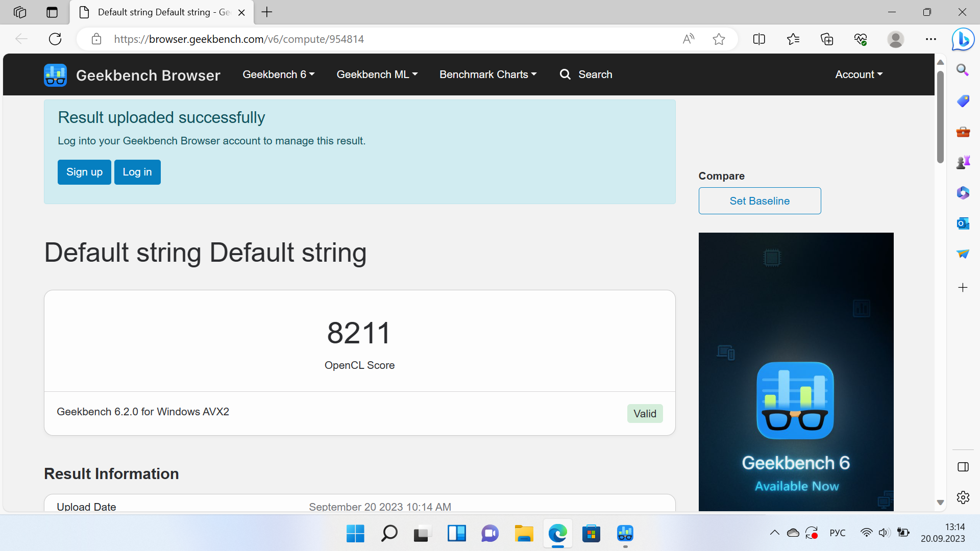Image resolution: width=980 pixels, height=551 pixels.
Task: Toggle Edge sidebar visibility button
Action: tap(963, 467)
